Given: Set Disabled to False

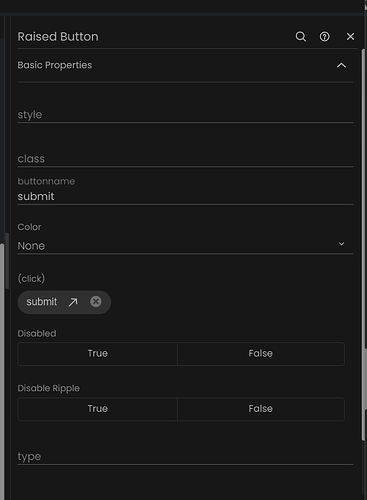Looking at the screenshot, I should coord(261,354).
